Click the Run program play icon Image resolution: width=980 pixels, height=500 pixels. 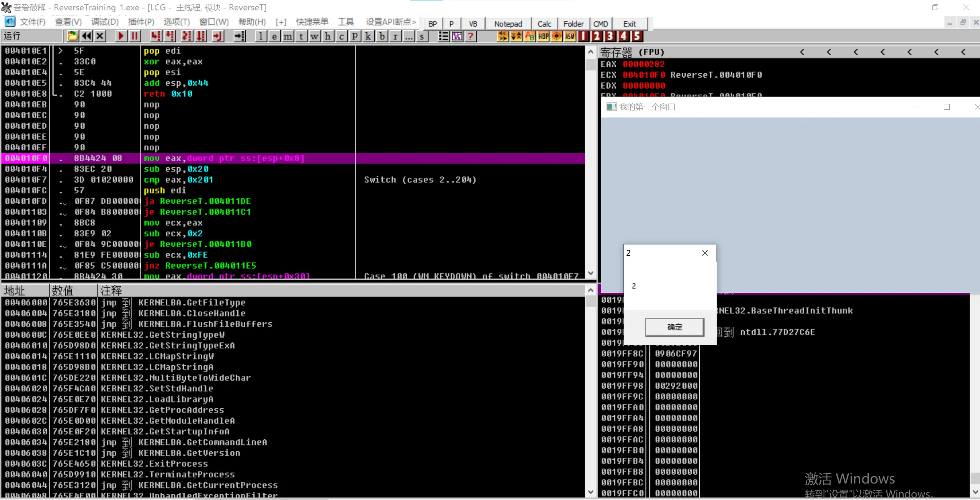121,36
